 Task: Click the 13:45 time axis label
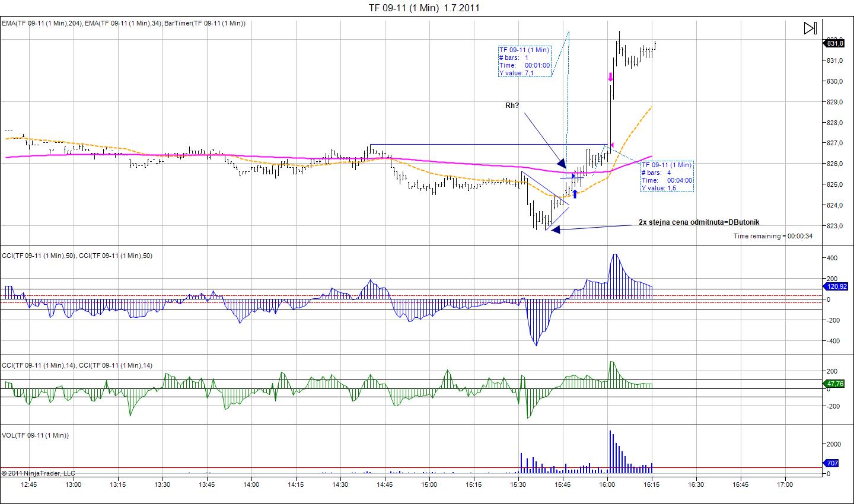coord(206,484)
